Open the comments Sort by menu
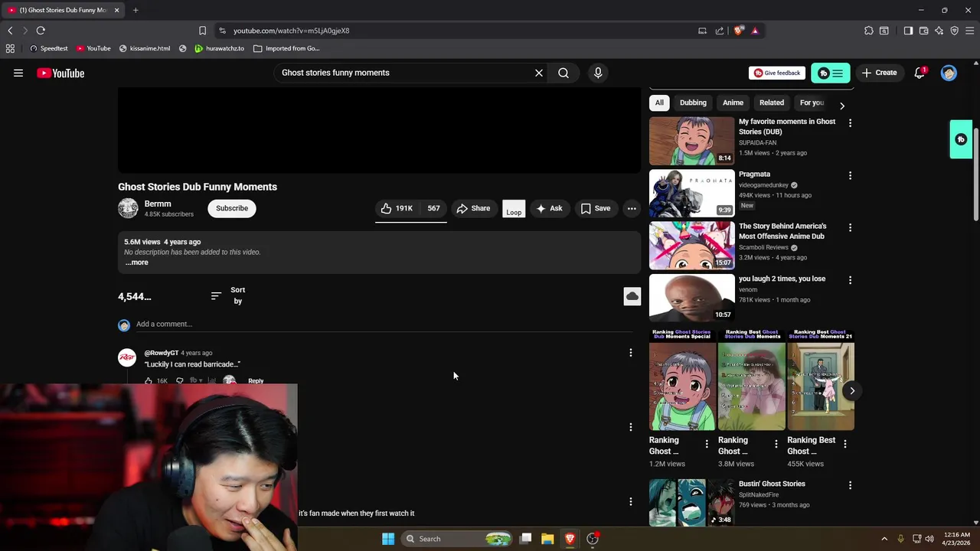This screenshot has width=980, height=551. click(x=229, y=295)
